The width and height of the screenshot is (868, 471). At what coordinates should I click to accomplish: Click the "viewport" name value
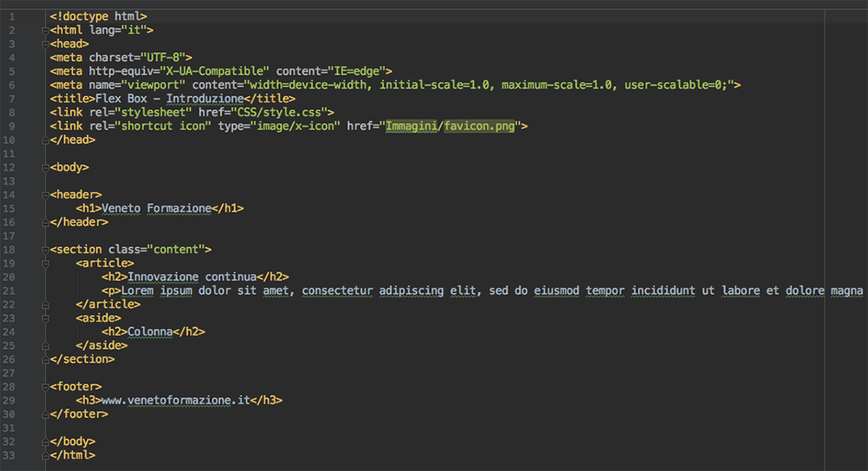154,85
